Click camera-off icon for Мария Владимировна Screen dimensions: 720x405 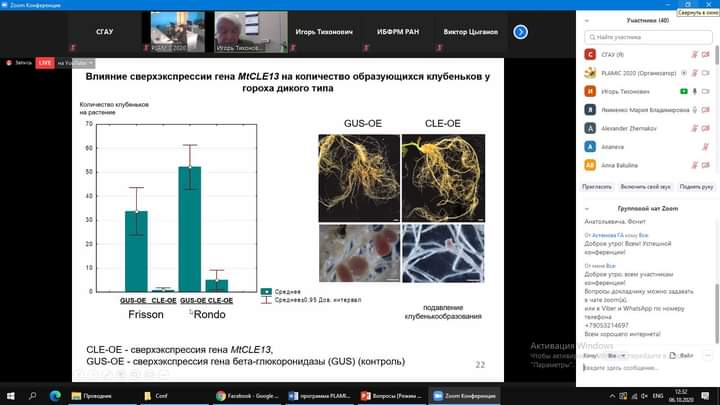pos(706,110)
